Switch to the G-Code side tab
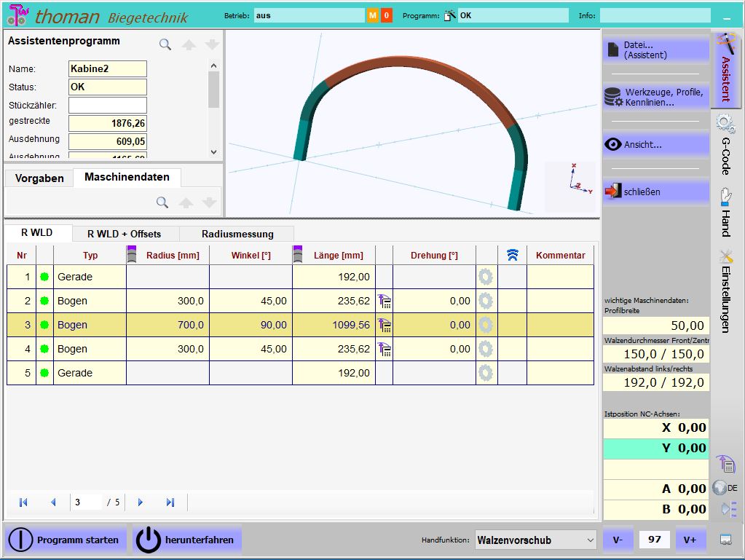Viewport: 745px width, 560px height. click(725, 145)
